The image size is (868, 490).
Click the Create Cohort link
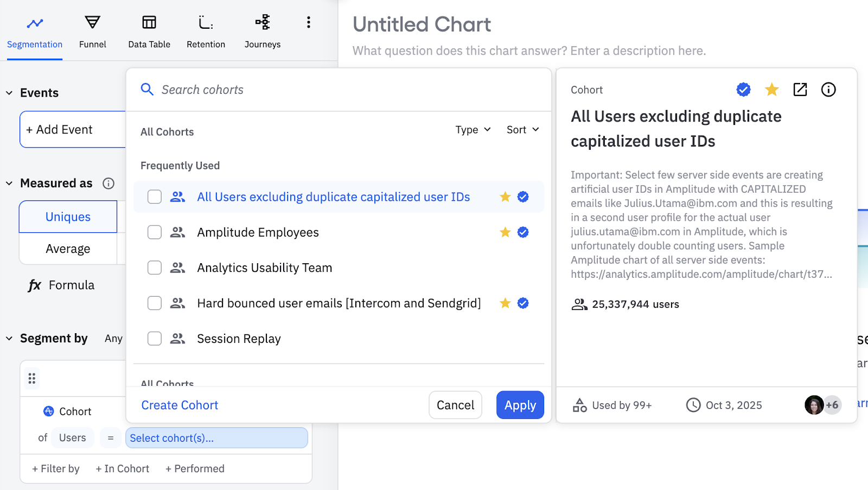coord(180,405)
